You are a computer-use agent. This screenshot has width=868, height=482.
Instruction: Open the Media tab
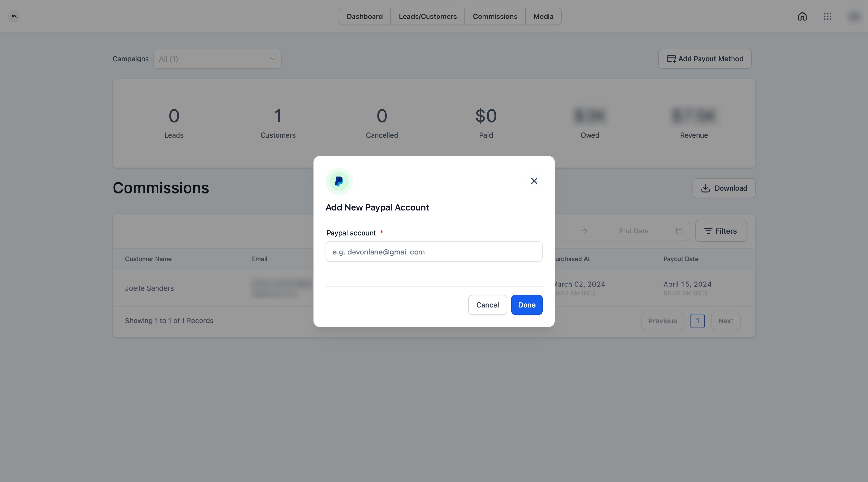point(543,17)
